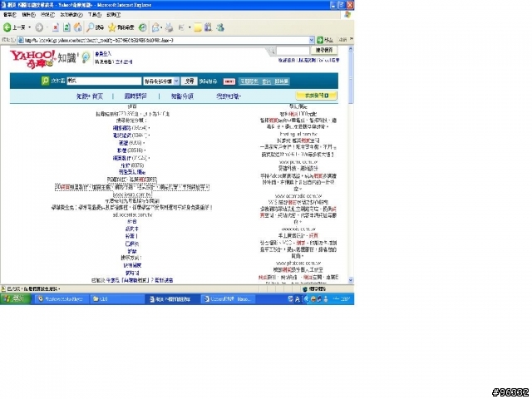
Task: Click the vertical scrollbar up arrow
Action: click(x=351, y=50)
